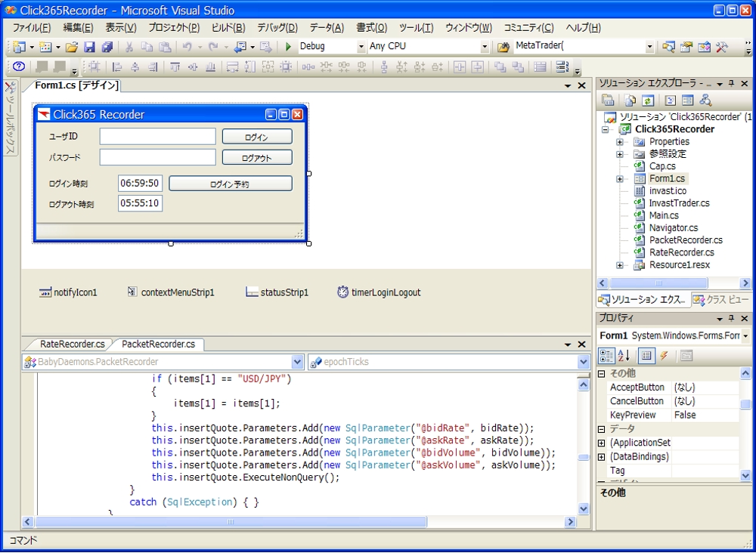Switch to the RateRecorder.cs tab
The image size is (756, 553).
point(72,344)
